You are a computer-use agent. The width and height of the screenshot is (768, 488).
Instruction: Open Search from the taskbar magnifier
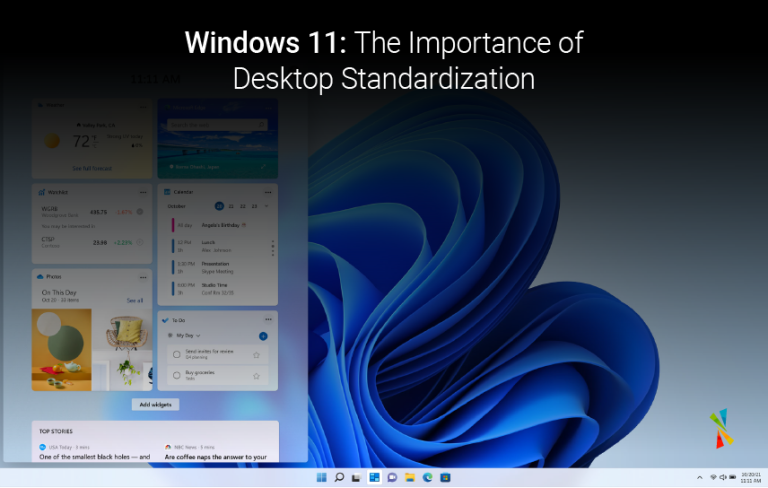pyautogui.click(x=339, y=477)
